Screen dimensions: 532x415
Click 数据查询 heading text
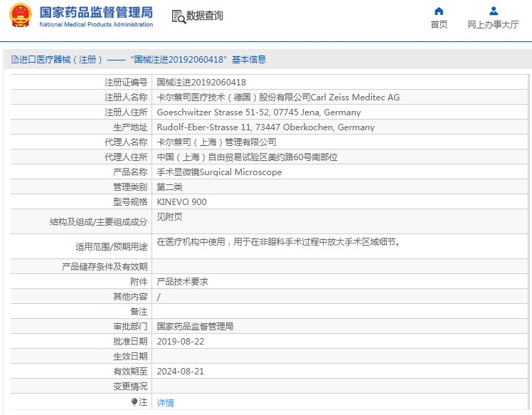point(204,16)
